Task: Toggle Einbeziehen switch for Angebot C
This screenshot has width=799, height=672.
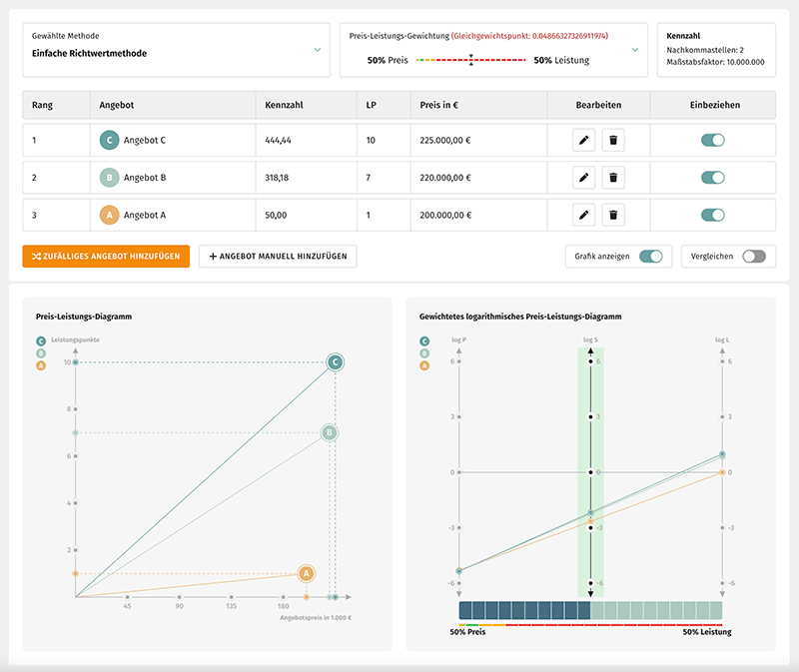Action: pyautogui.click(x=712, y=141)
